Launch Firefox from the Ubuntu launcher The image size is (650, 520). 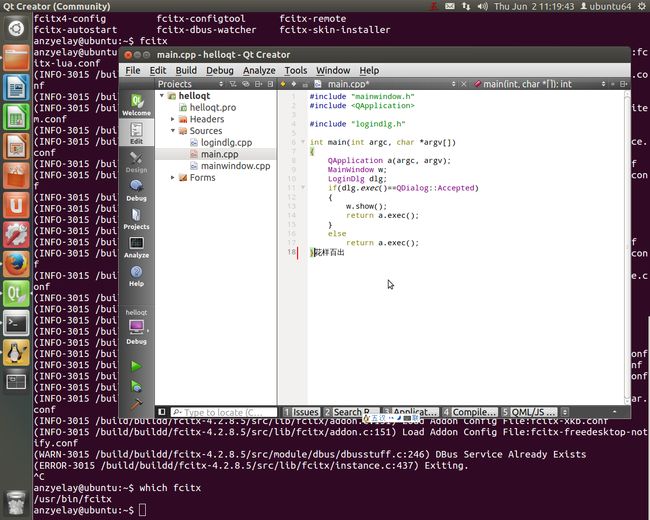(15, 263)
